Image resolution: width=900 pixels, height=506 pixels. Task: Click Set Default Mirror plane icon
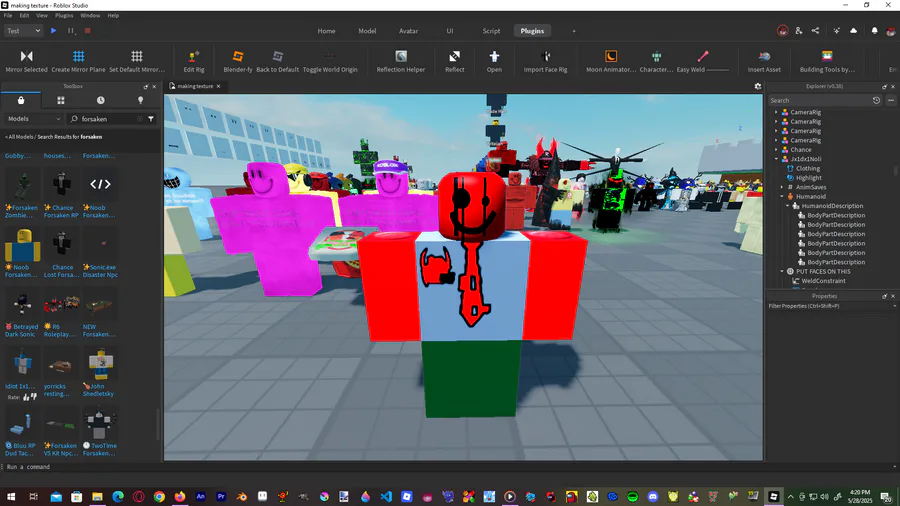(x=137, y=56)
